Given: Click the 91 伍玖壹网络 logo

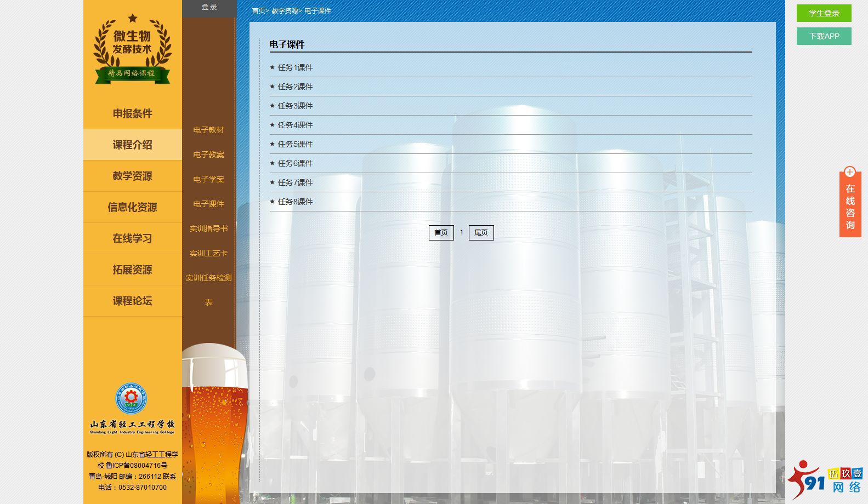Looking at the screenshot, I should (x=825, y=480).
